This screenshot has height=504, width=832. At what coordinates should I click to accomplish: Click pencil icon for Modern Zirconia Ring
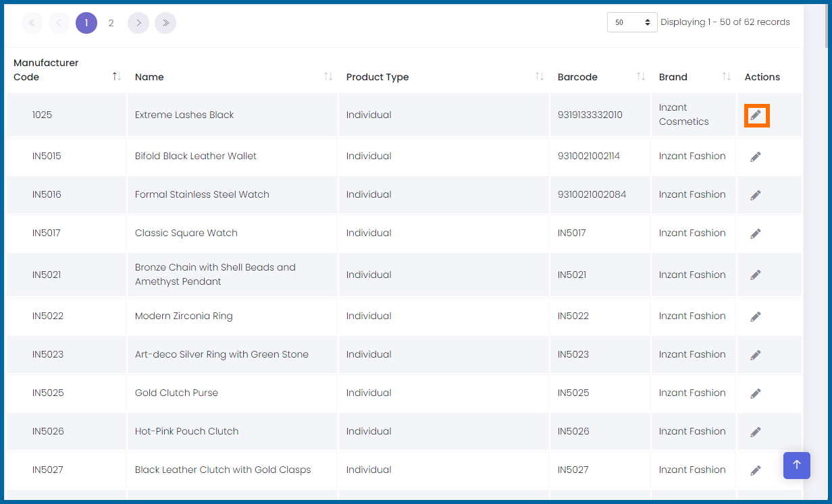tap(756, 316)
